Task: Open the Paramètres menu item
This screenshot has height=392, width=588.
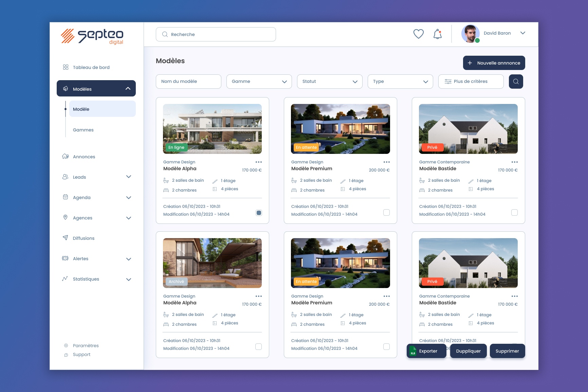Action: 86,345
